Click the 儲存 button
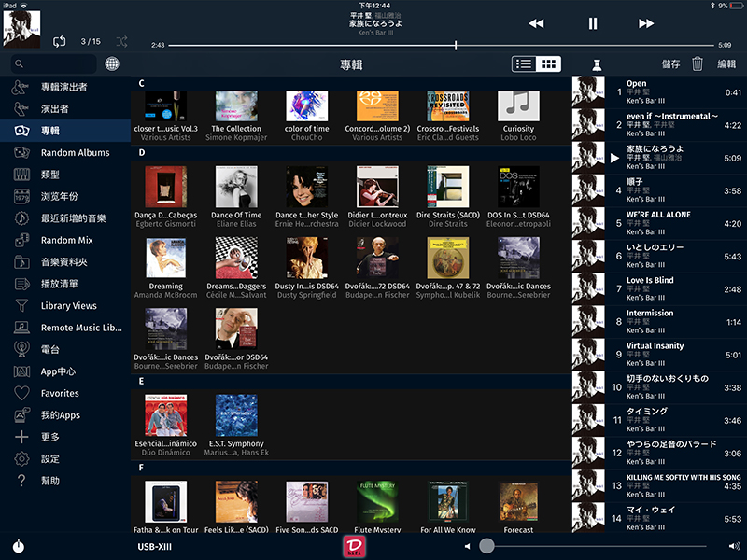 (670, 64)
